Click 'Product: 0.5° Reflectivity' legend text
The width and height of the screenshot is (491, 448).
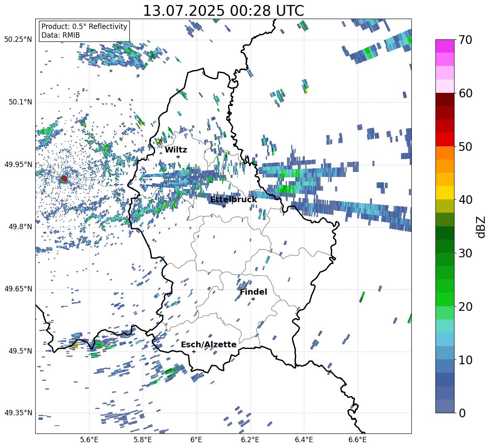pyautogui.click(x=84, y=26)
